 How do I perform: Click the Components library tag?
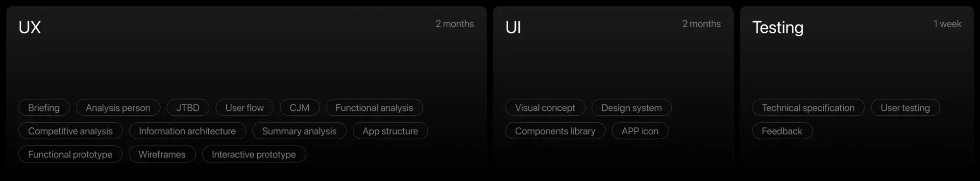coord(555,131)
